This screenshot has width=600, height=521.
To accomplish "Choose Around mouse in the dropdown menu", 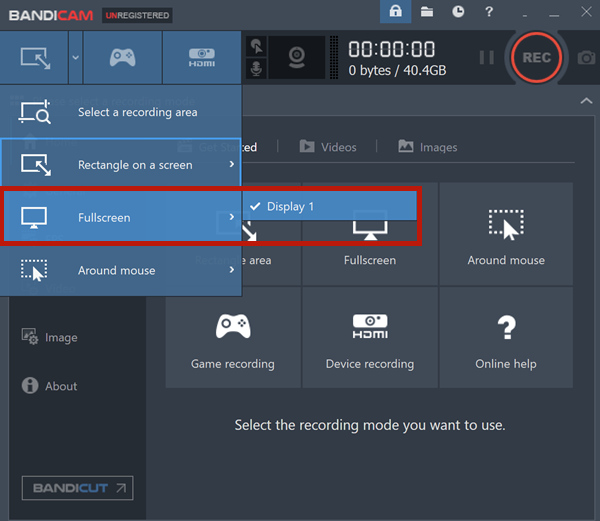I will tap(121, 270).
